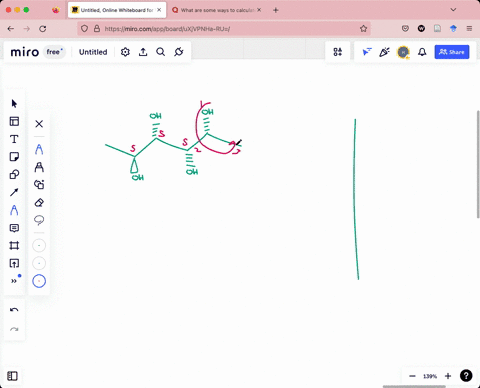This screenshot has height=388, width=480.
Task: Go back in browser history
Action: tap(11, 29)
